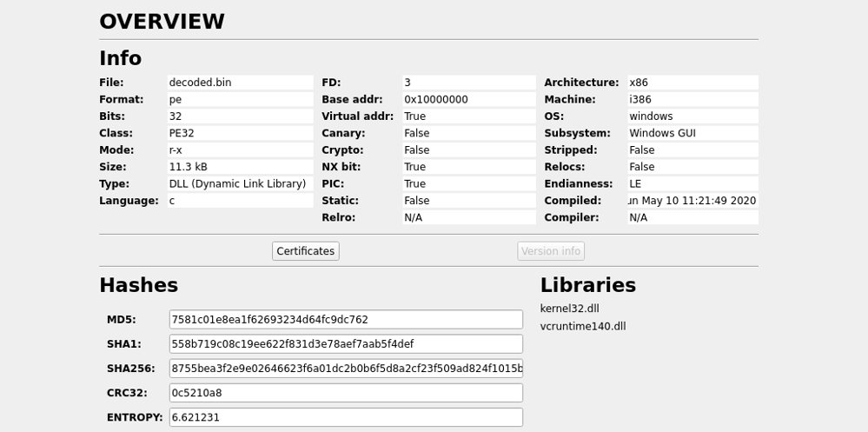868x432 pixels.
Task: Select the Machine value i386
Action: coord(692,100)
